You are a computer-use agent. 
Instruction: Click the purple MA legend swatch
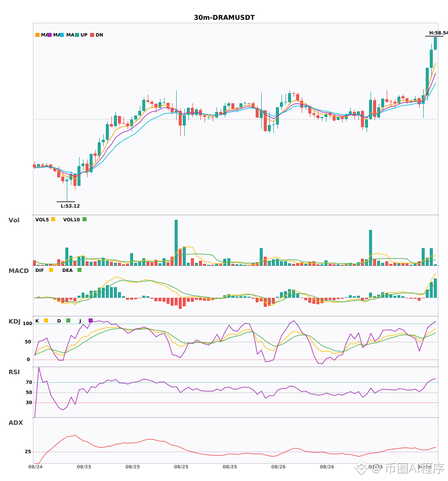coord(50,35)
